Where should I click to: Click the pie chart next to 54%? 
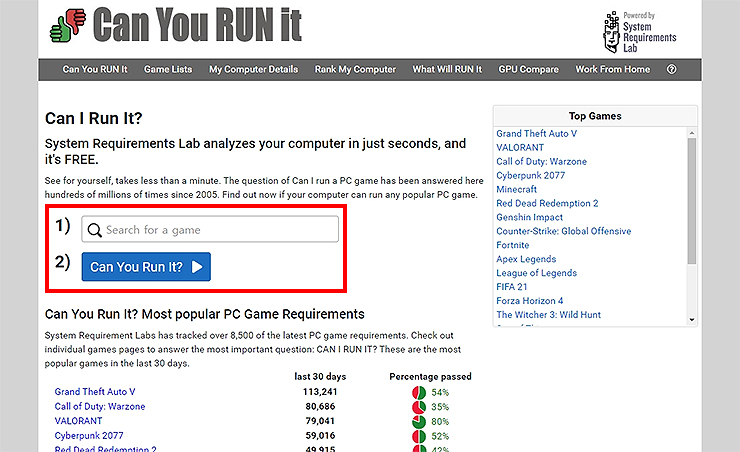pos(419,393)
